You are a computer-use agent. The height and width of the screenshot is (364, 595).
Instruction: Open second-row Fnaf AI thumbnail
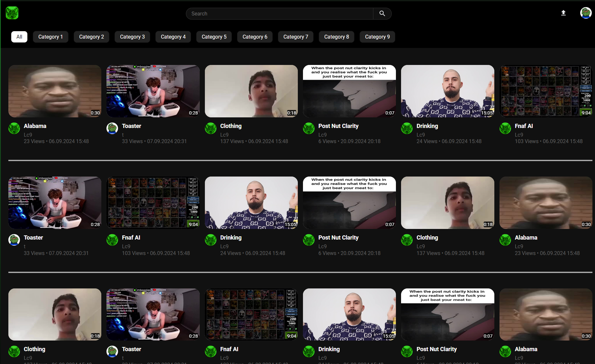153,203
